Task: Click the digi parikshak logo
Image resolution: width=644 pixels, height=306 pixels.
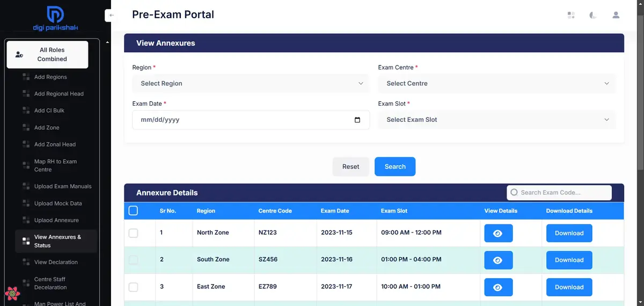Action: (55, 19)
